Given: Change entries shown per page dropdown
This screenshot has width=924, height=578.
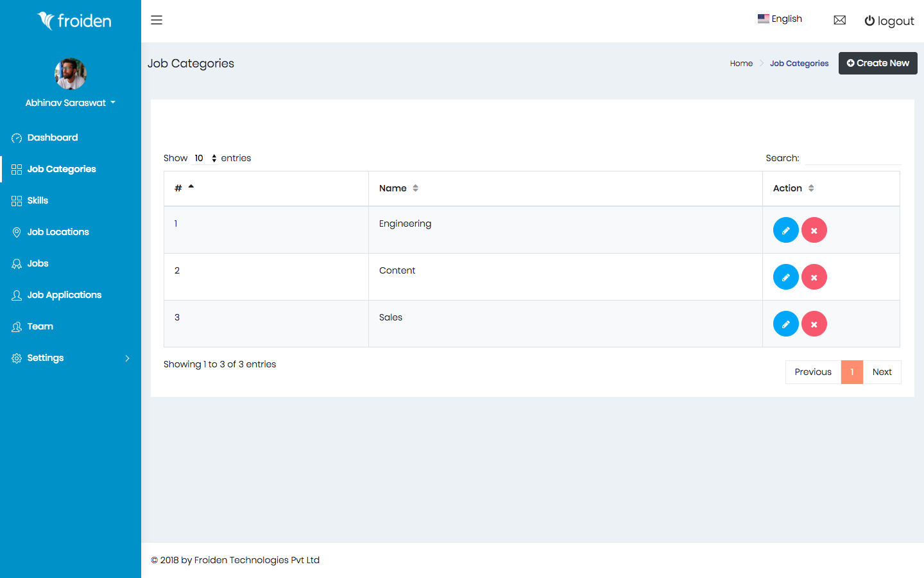Looking at the screenshot, I should point(205,158).
